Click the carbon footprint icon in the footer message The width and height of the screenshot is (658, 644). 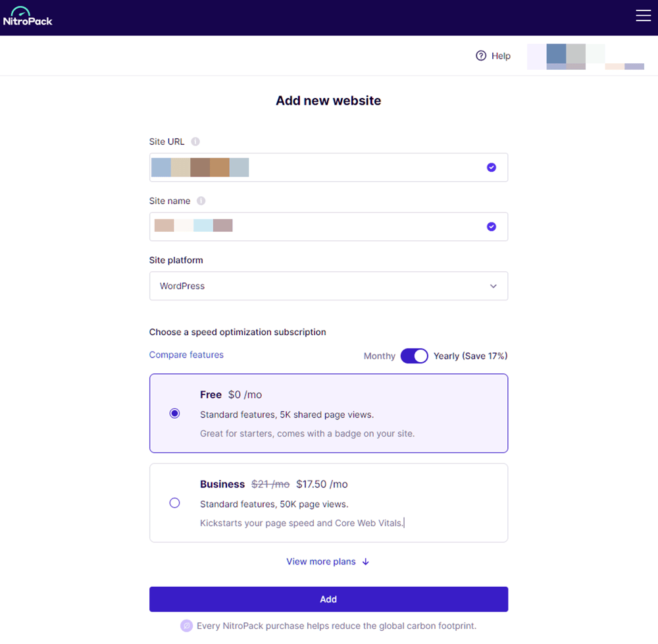[x=186, y=625]
